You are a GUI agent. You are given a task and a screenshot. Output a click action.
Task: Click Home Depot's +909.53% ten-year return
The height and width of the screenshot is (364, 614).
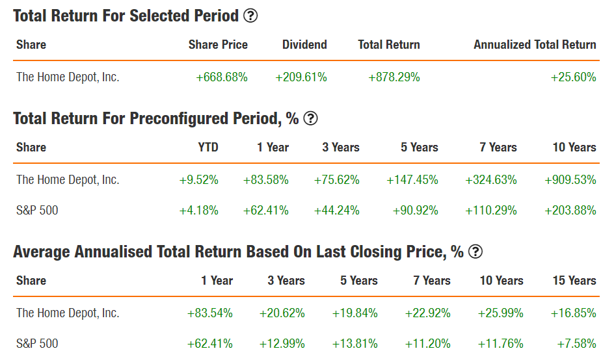570,180
